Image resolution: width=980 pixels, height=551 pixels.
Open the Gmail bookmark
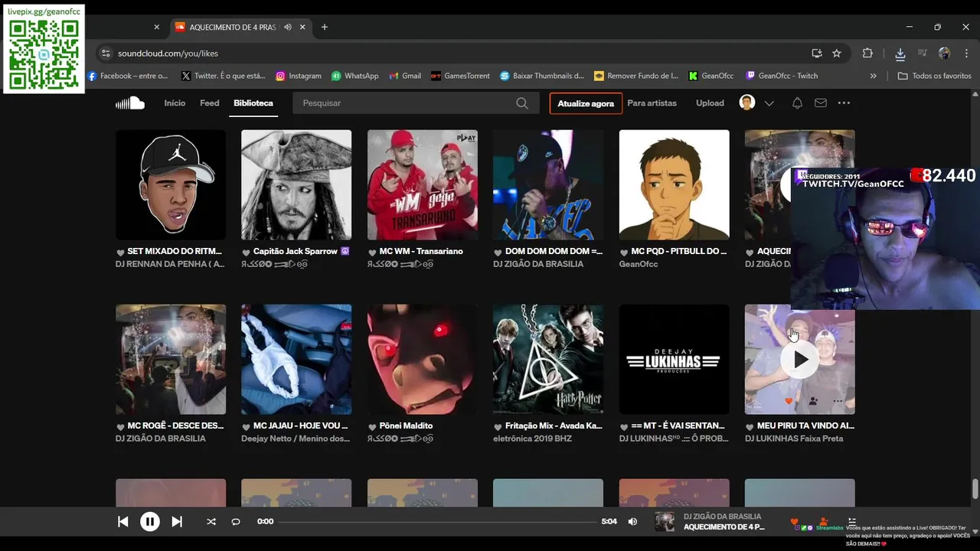(405, 76)
